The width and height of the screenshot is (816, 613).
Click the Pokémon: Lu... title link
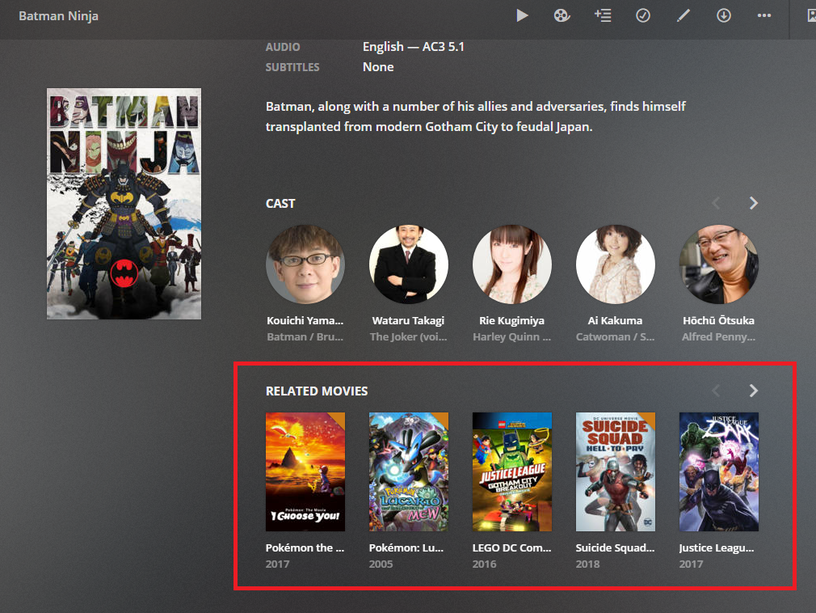(406, 547)
